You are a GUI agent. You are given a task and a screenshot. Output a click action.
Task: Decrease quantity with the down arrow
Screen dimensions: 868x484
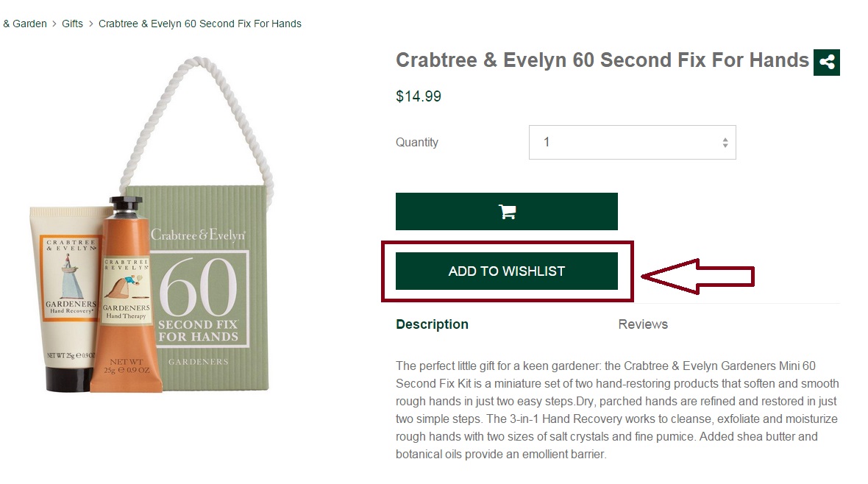coord(725,146)
